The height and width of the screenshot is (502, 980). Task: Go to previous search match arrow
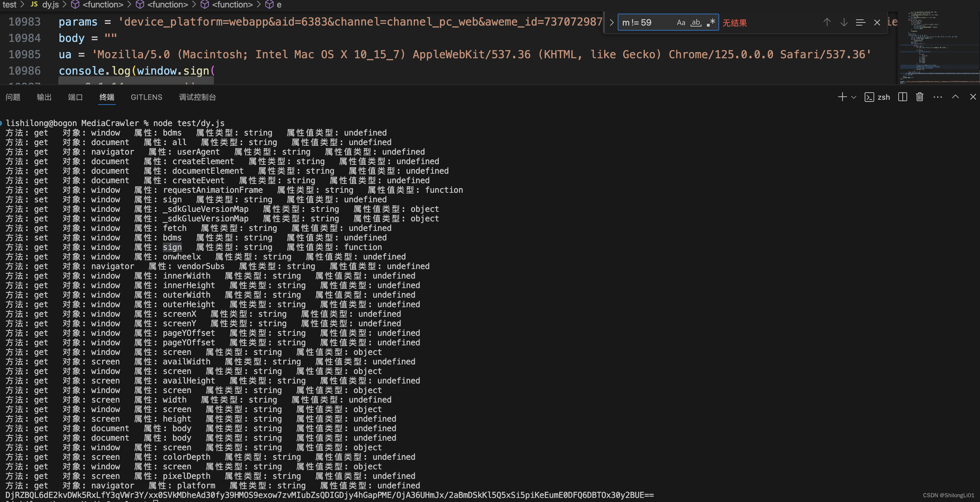827,22
